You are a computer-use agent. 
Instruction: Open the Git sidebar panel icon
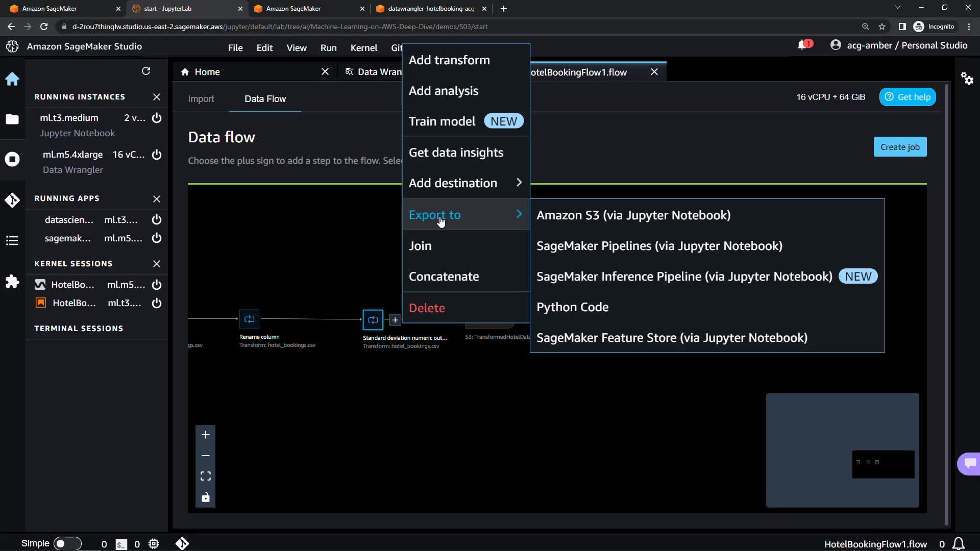coord(12,200)
